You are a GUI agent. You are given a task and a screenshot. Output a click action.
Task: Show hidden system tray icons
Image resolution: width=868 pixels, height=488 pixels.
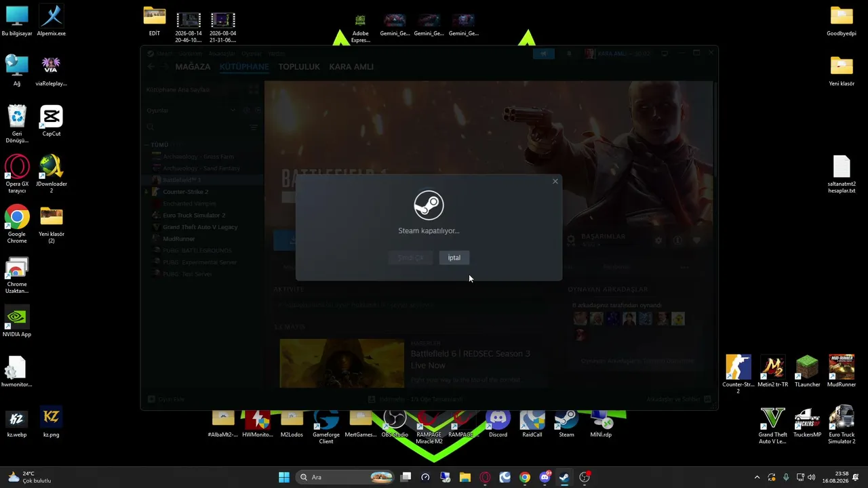[x=757, y=477]
